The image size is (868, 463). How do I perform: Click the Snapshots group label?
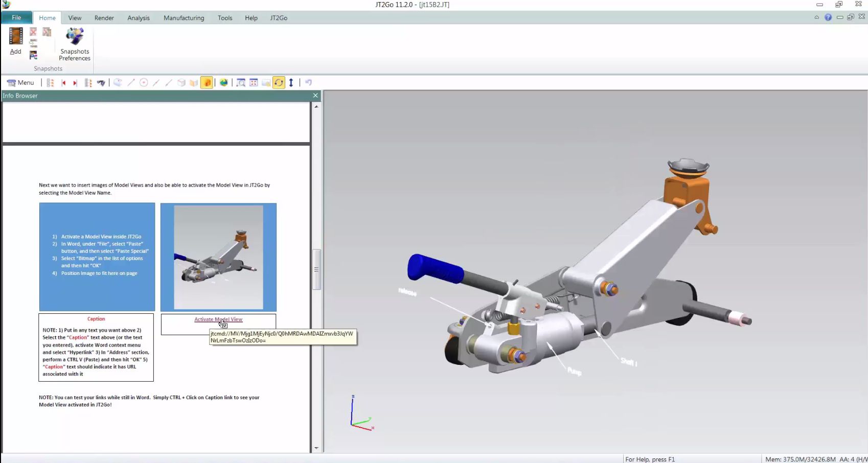[x=48, y=68]
